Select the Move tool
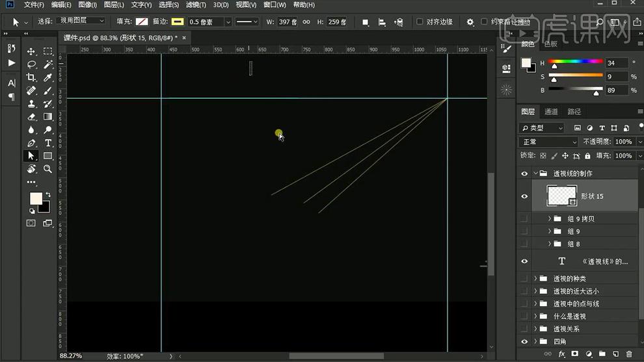The height and width of the screenshot is (362, 644). (x=31, y=51)
